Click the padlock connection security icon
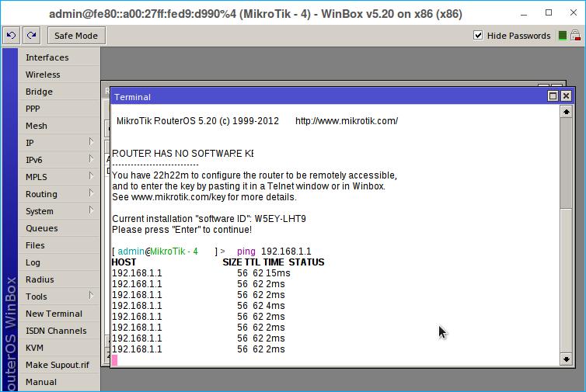The image size is (586, 392). coord(576,36)
